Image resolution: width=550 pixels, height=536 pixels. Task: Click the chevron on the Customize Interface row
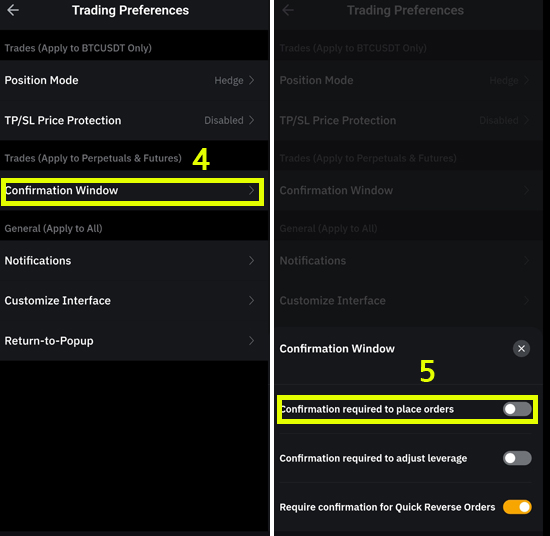(251, 301)
